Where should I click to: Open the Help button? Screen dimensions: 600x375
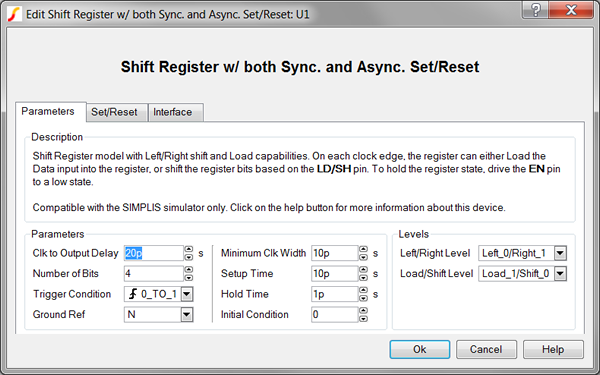[553, 349]
